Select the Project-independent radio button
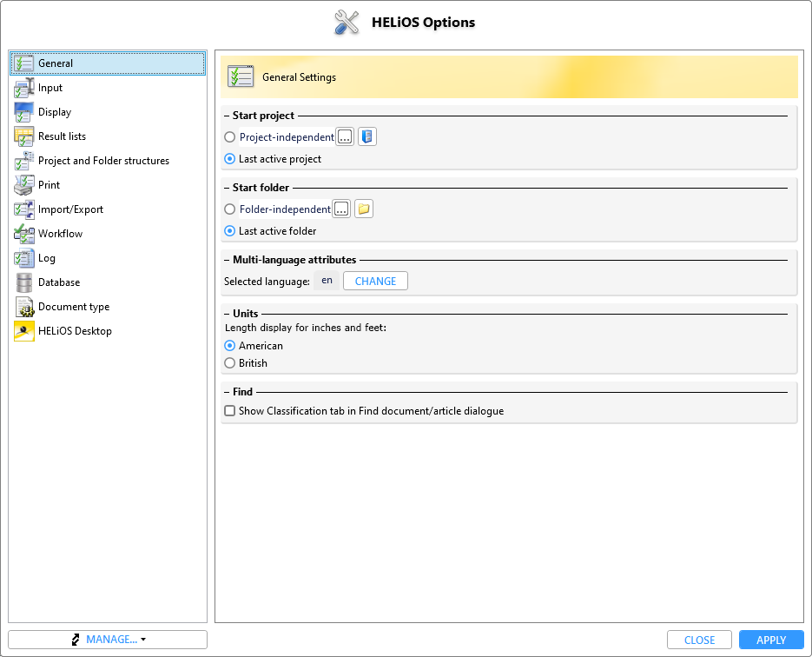 pos(229,136)
